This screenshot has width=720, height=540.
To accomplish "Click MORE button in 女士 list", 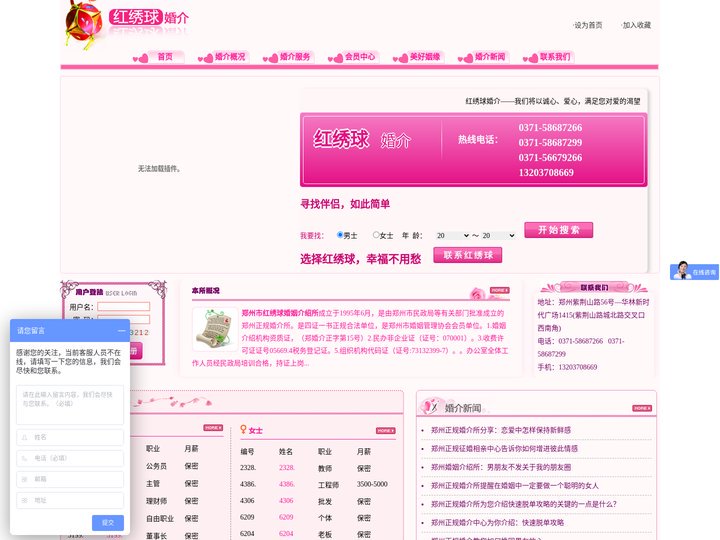I will click(386, 431).
